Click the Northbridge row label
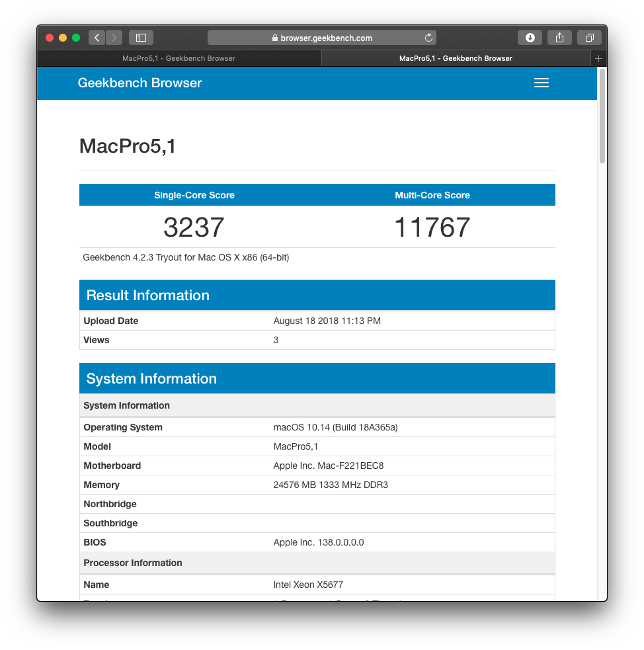Viewport: 644px width, 650px height. (x=110, y=504)
